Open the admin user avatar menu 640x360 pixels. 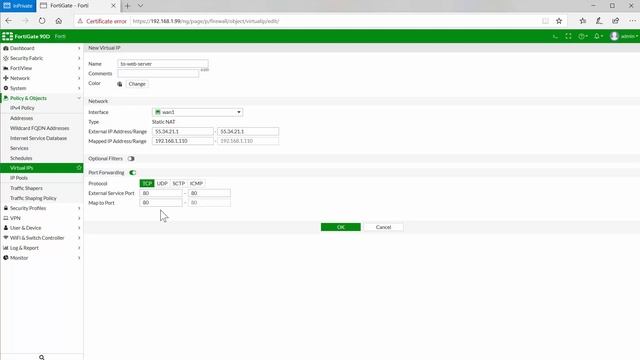(623, 36)
